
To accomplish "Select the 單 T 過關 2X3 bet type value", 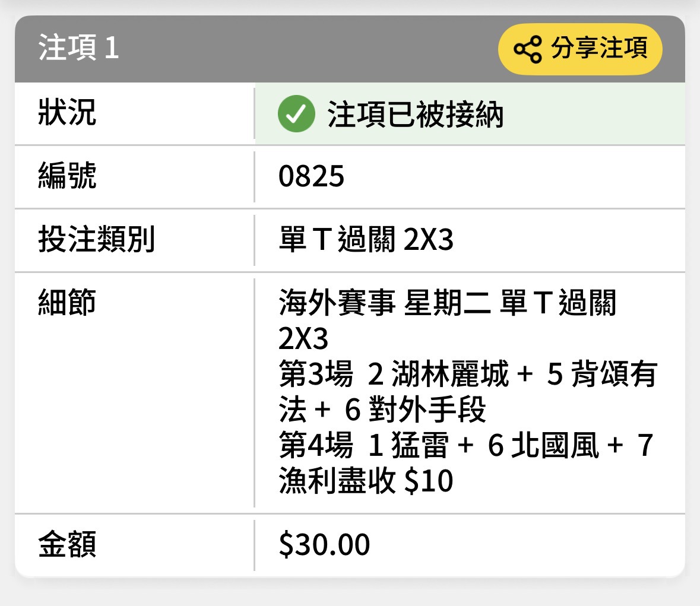I will click(366, 239).
